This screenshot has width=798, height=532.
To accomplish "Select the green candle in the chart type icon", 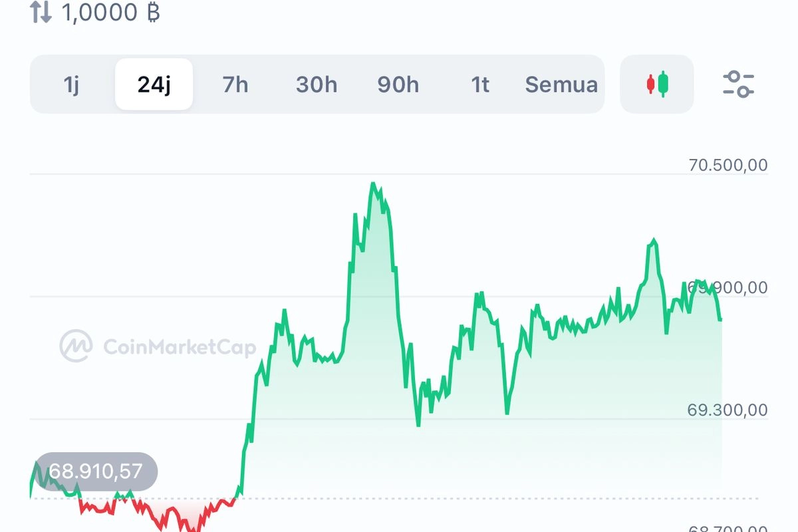I will click(x=662, y=84).
